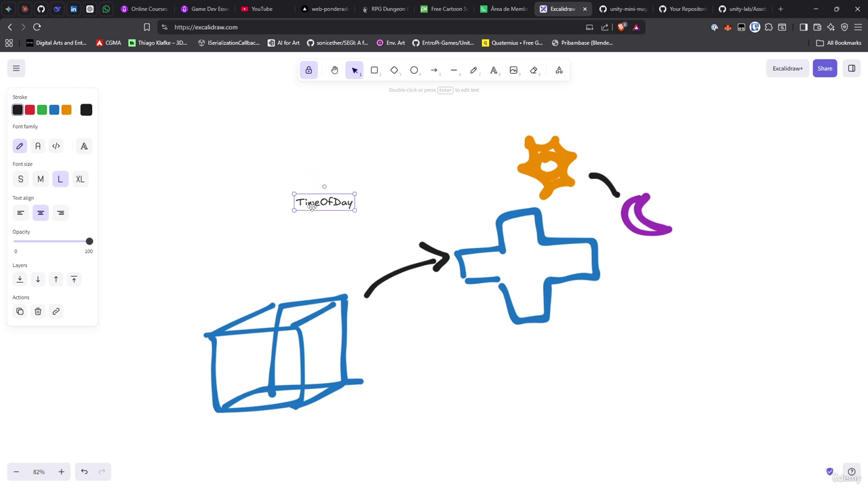This screenshot has height=488, width=868.
Task: Reset zoom using the 82% button
Action: [39, 472]
